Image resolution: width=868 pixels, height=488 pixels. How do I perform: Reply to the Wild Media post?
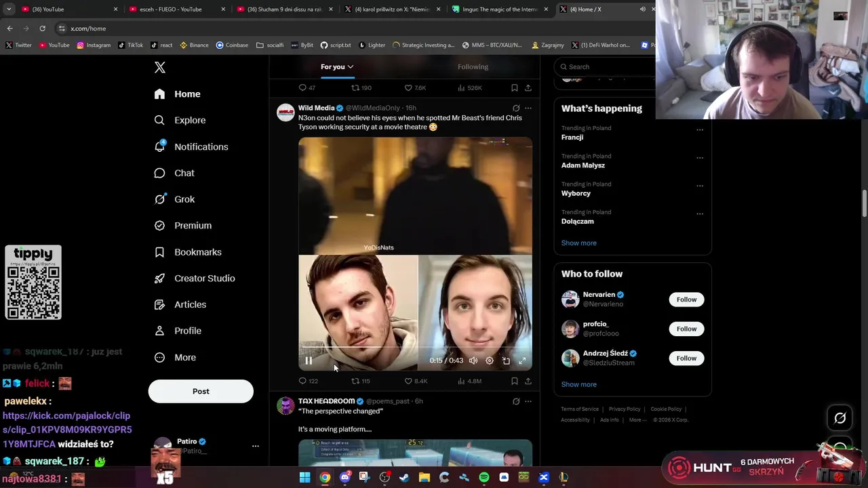[x=308, y=381]
